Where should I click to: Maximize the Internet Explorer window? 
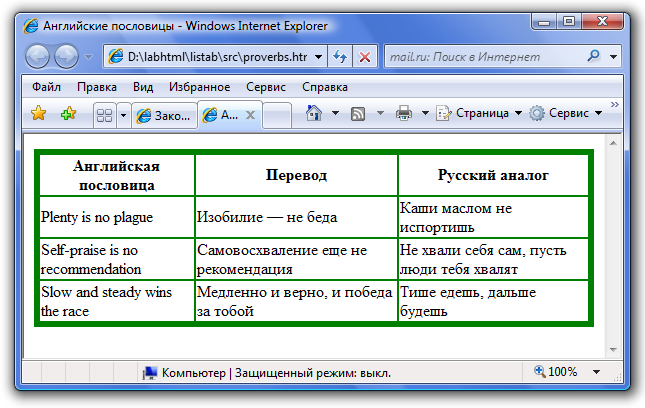[569, 21]
